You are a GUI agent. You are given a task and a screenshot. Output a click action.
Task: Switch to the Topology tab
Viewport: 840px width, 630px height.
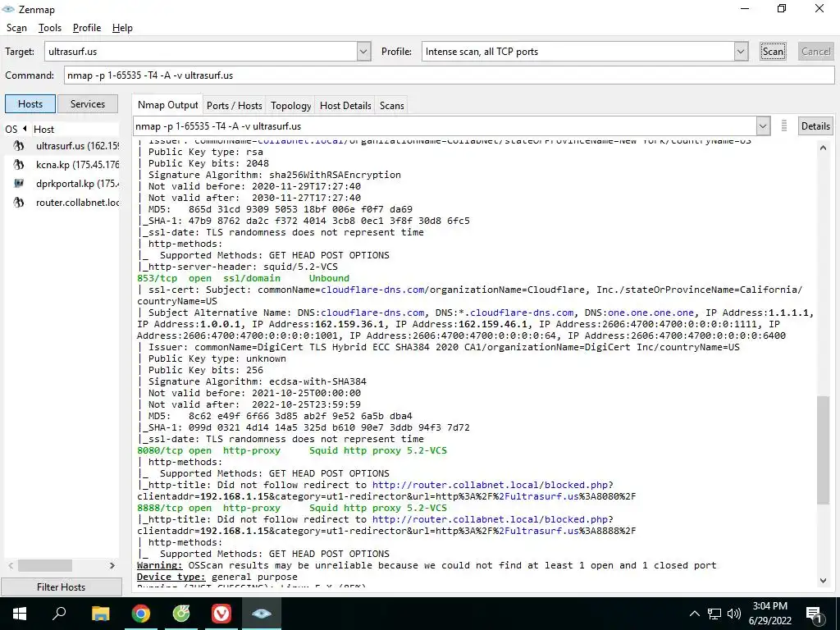pyautogui.click(x=291, y=106)
